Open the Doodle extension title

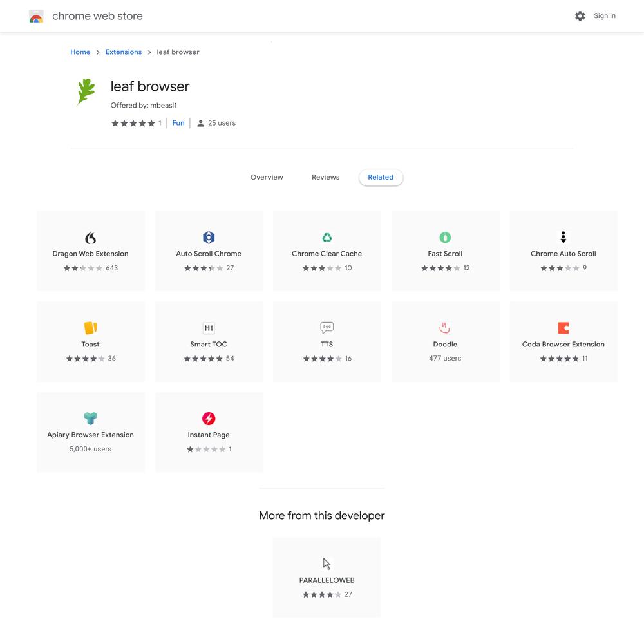[x=445, y=344]
